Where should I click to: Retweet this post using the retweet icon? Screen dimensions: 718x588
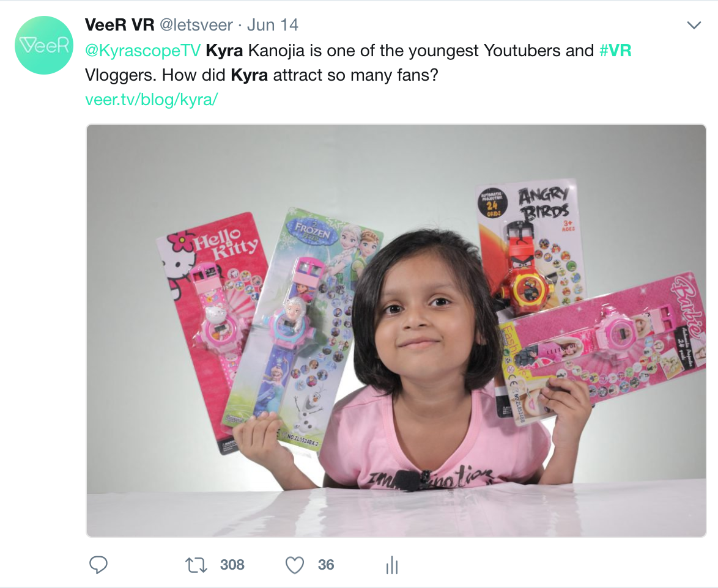pos(196,565)
